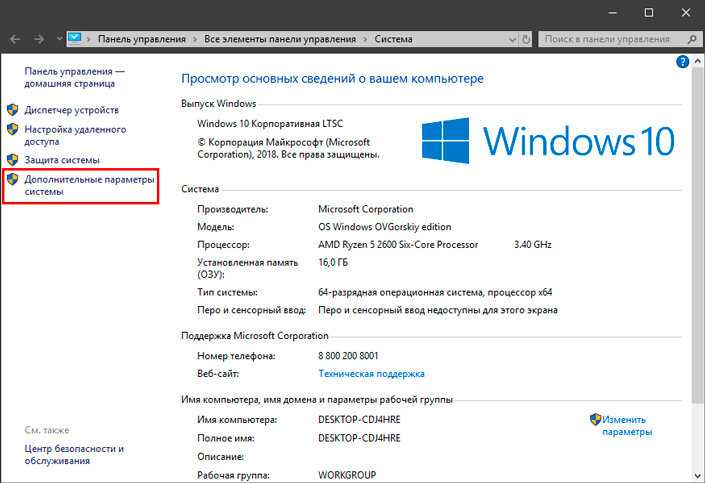The height and width of the screenshot is (483, 705).
Task: Click 'DESKTOP-CDJ4HRE' next to 'Имя компьютера'
Action: pos(359,420)
